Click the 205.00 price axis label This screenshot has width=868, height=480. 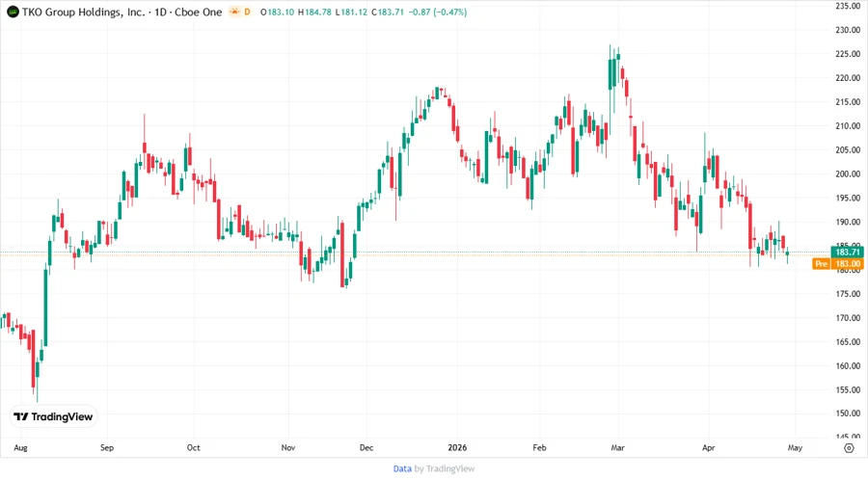(x=848, y=149)
